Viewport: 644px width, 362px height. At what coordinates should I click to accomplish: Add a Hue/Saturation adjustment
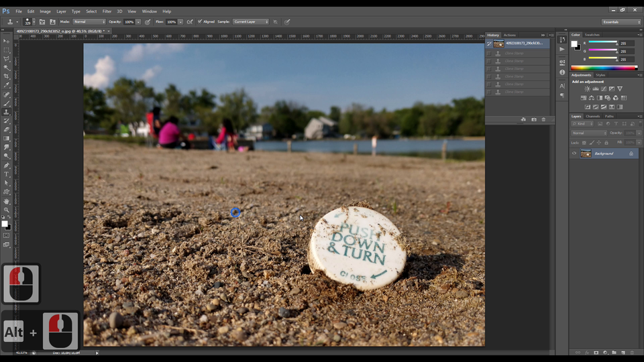point(584,98)
